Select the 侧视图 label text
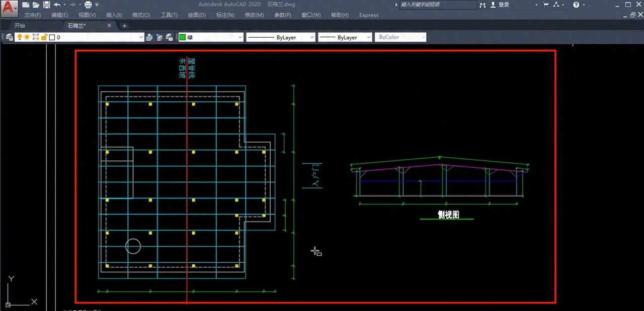The width and height of the screenshot is (644, 311). (449, 215)
